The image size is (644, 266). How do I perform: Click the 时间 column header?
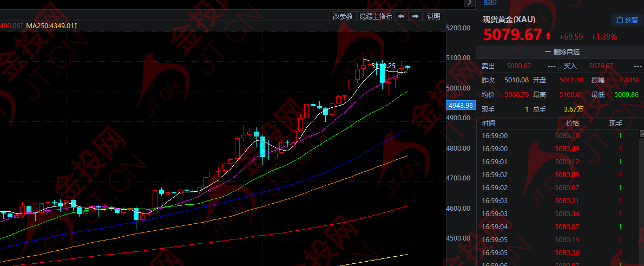[x=489, y=124]
